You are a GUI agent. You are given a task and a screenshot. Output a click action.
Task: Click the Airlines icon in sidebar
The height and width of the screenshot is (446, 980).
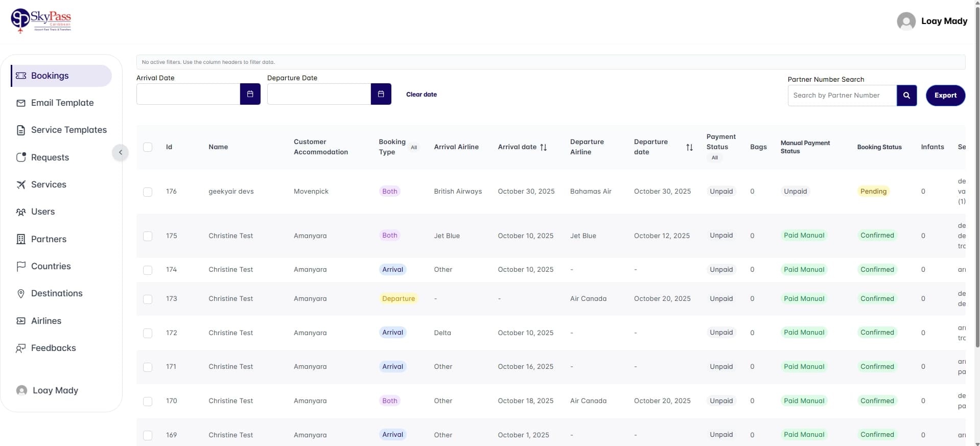pyautogui.click(x=21, y=321)
